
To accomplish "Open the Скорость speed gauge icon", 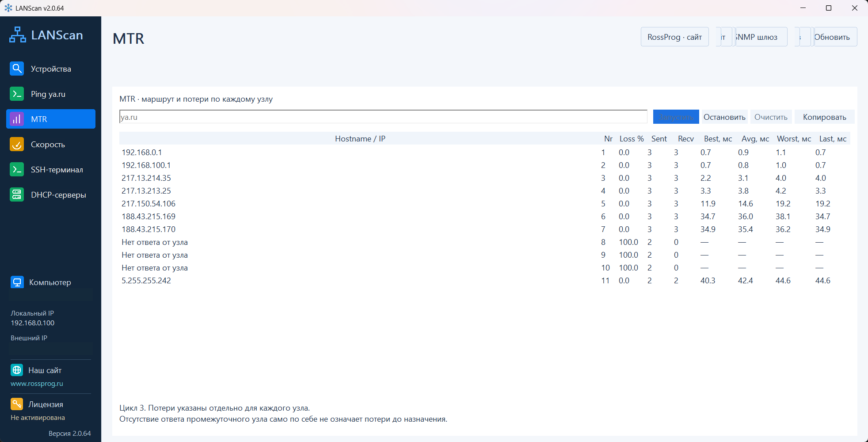I will (x=17, y=144).
